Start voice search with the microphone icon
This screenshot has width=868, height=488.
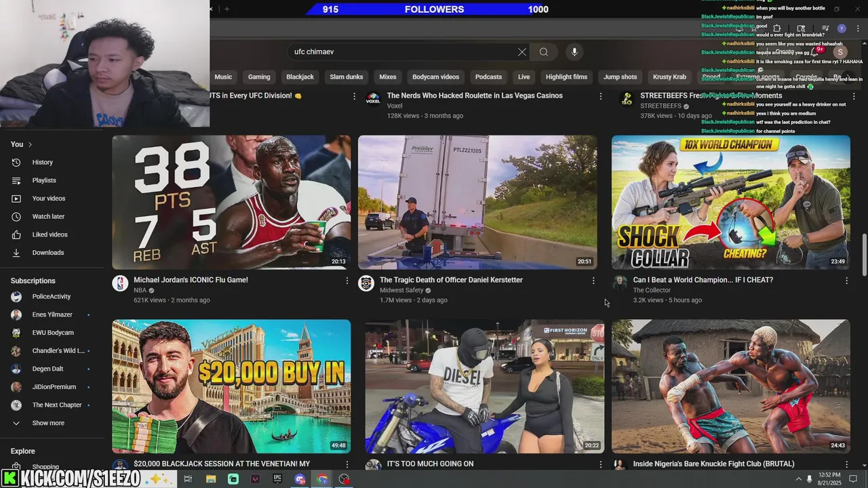574,52
